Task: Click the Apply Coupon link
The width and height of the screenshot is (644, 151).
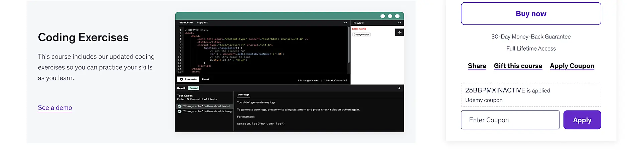Action: tap(572, 66)
